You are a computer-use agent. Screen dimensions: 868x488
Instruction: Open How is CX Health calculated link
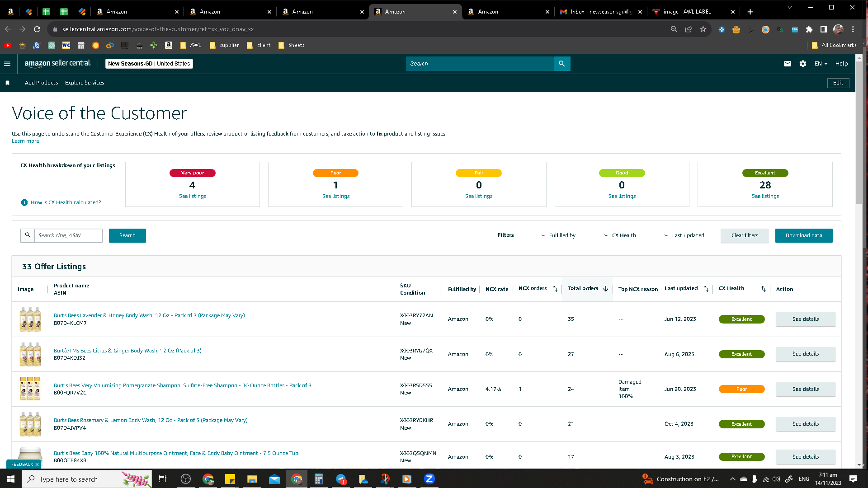(66, 202)
